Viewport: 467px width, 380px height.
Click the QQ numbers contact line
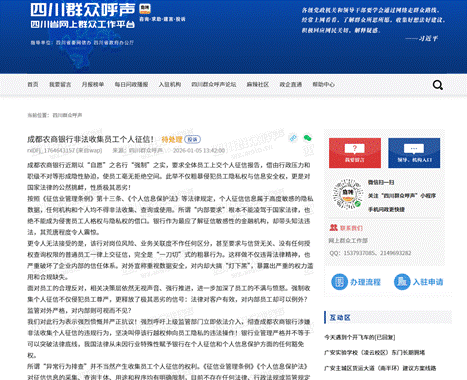pyautogui.click(x=370, y=253)
